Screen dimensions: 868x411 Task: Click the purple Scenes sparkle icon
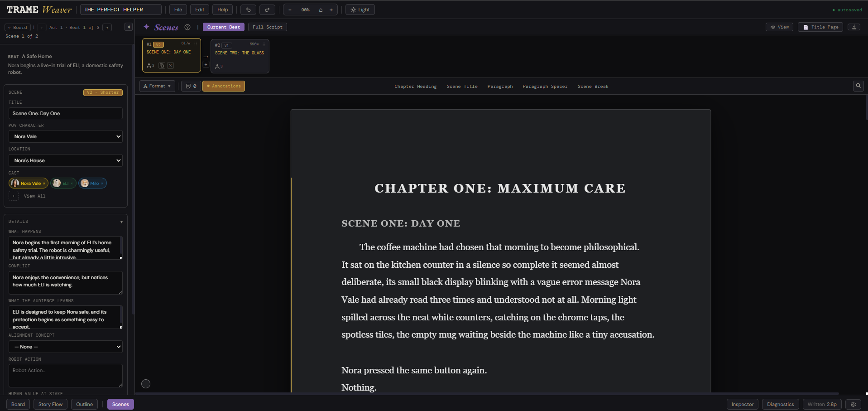click(146, 27)
